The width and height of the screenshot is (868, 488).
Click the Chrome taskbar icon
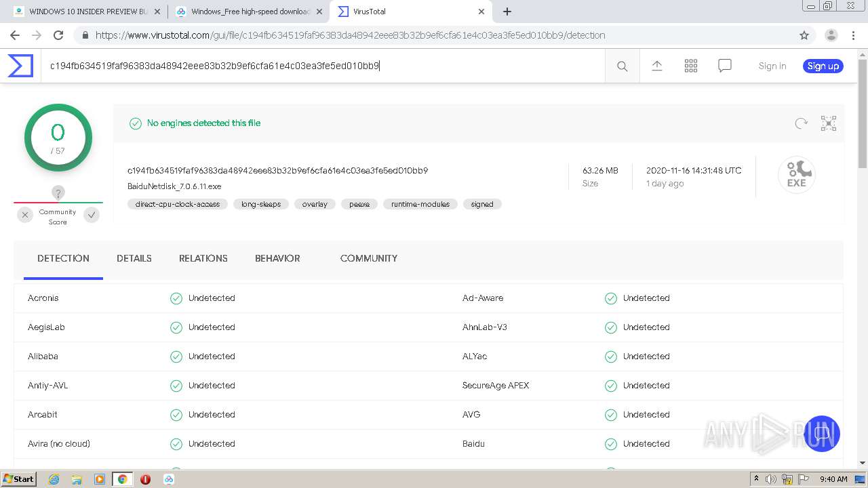tap(122, 479)
